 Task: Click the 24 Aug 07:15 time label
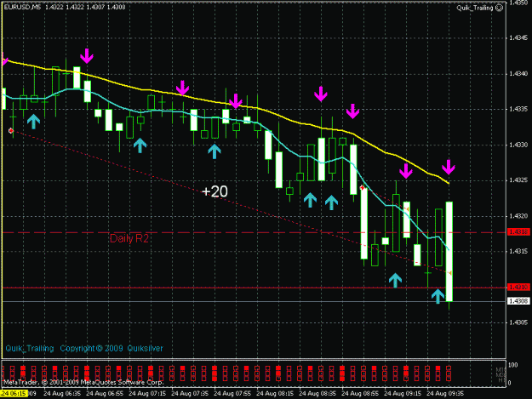[147, 394]
